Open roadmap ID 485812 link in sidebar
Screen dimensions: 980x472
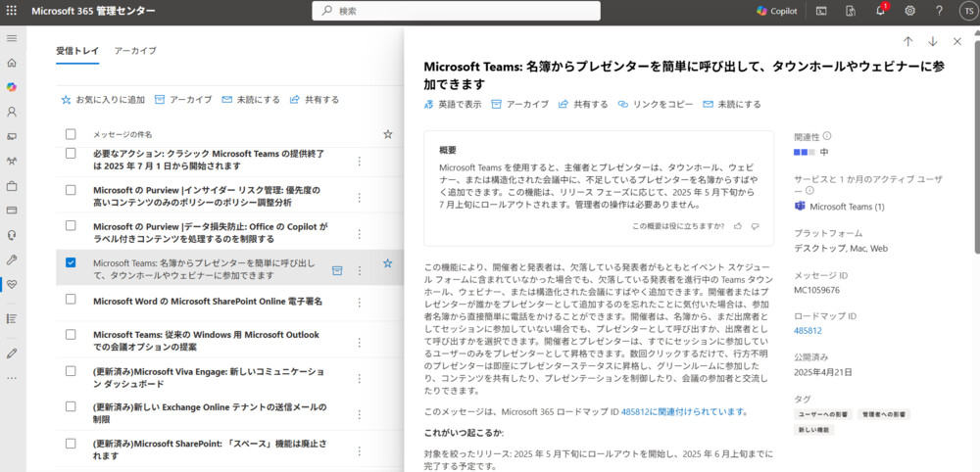(x=808, y=331)
